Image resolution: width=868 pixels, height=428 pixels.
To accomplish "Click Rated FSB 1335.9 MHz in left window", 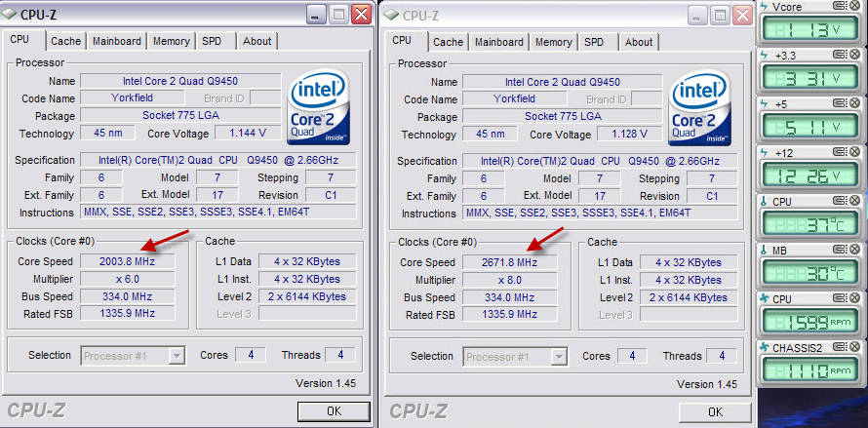I will (128, 313).
